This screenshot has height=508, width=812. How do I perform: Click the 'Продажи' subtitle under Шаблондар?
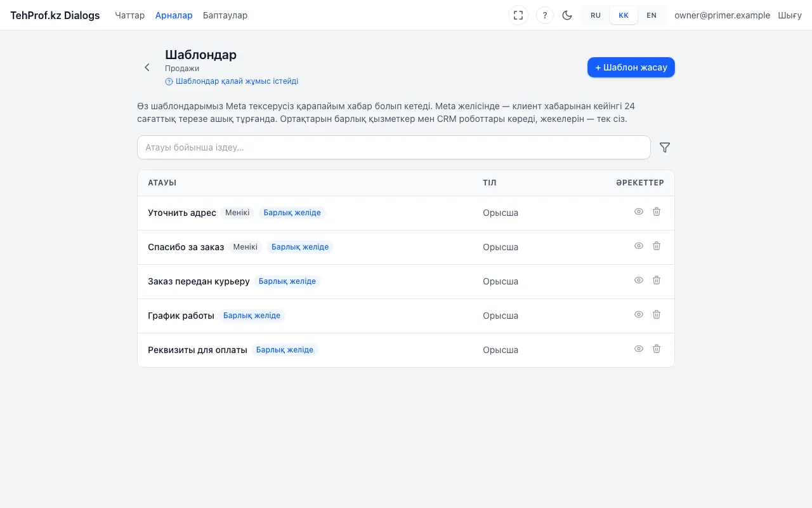(x=182, y=69)
